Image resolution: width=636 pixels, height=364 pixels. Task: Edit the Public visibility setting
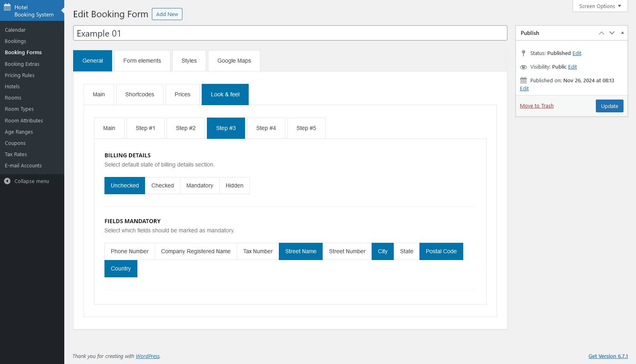click(573, 67)
